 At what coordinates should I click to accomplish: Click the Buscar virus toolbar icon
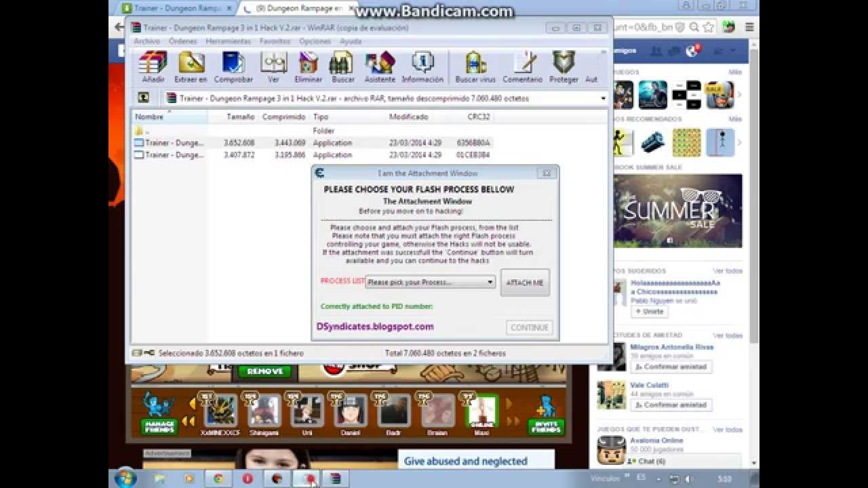tap(475, 67)
